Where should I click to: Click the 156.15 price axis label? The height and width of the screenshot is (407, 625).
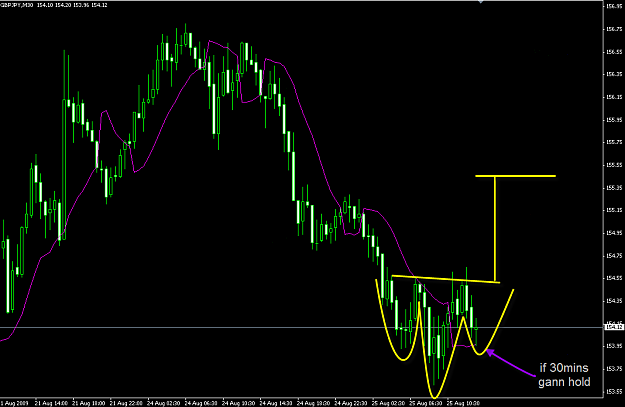pos(614,97)
